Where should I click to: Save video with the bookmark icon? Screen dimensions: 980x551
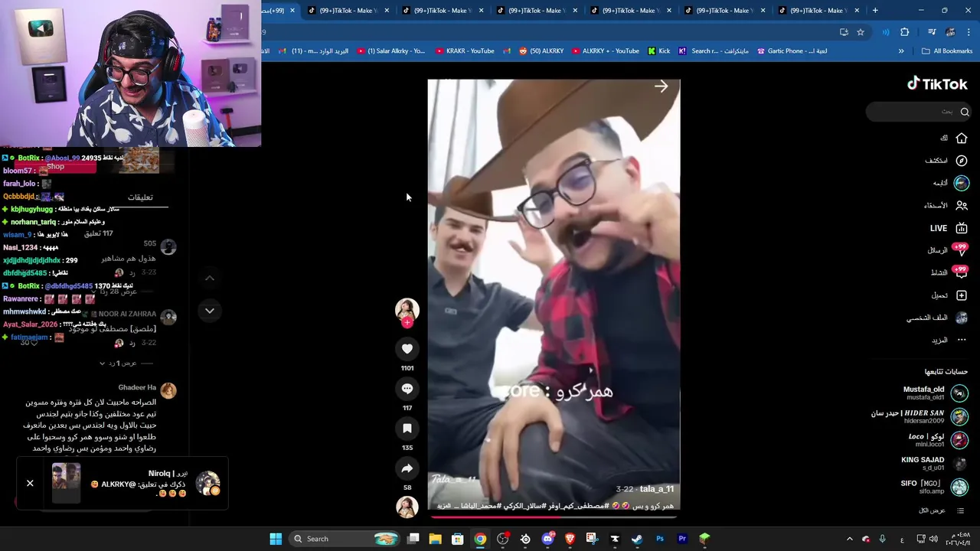(407, 429)
